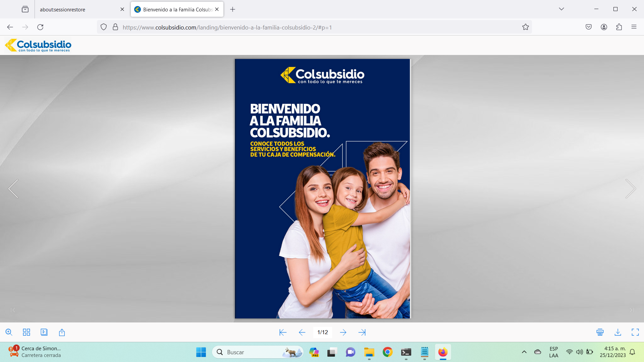Jump to the last page

click(x=362, y=332)
